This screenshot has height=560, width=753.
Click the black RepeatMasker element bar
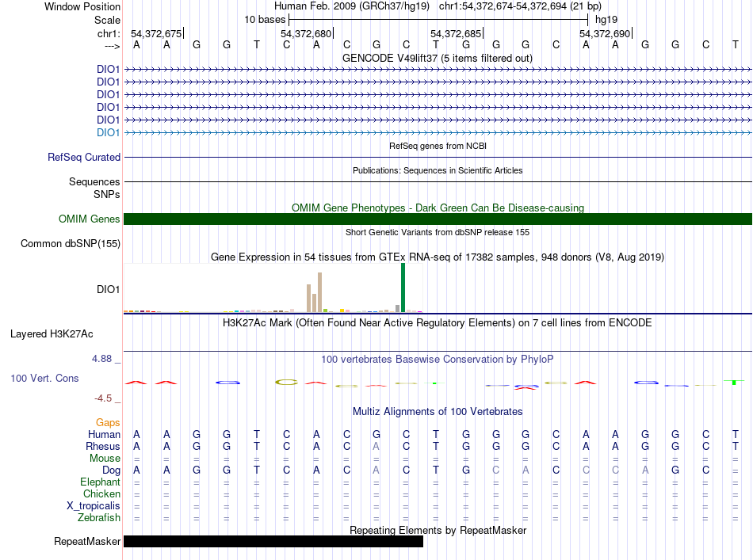click(273, 541)
